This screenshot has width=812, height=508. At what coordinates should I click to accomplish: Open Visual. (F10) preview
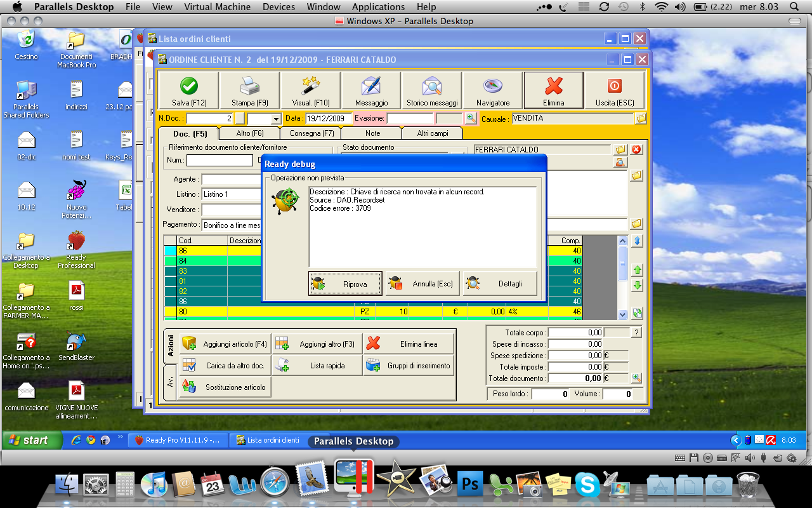point(311,90)
